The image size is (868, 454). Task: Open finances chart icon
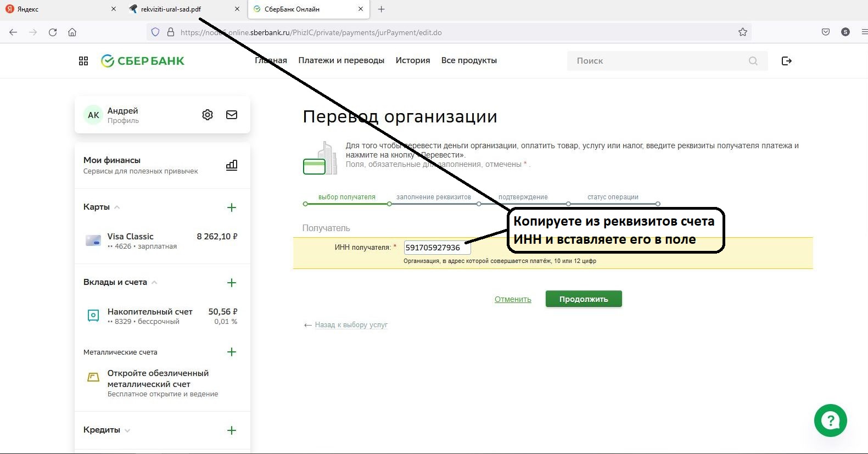click(x=232, y=165)
